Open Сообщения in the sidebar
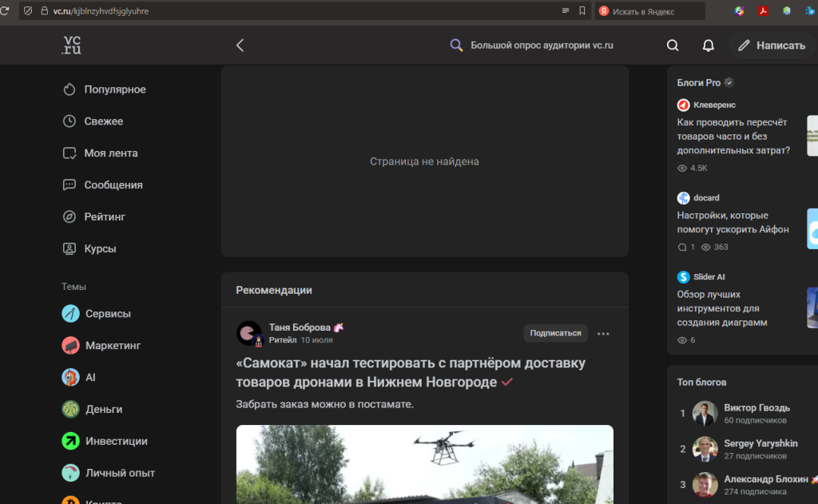818x504 pixels. [x=103, y=185]
